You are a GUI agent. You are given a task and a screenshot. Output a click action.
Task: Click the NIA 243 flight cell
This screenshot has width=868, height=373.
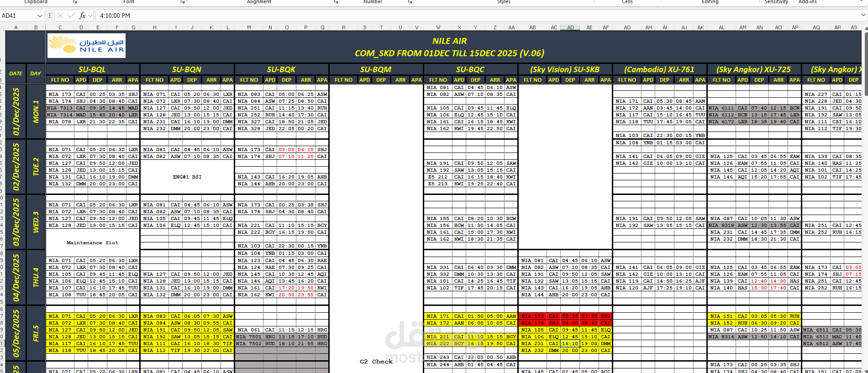[x=438, y=357]
